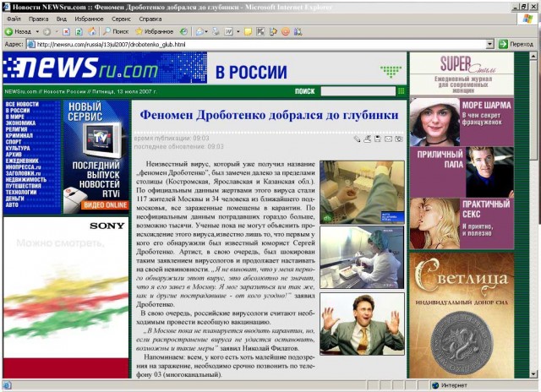541x392 pixels.
Task: Refresh the page with green arrows icon
Action: tap(79, 32)
